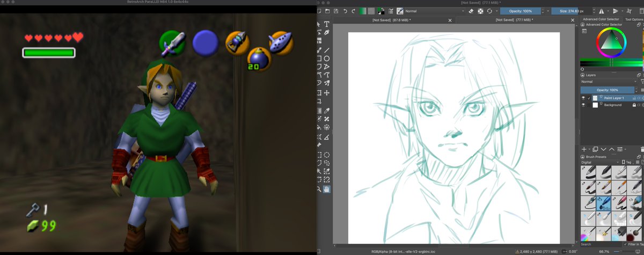644x255 pixels.
Task: Select the Rectangular Selection tool
Action: click(319, 155)
